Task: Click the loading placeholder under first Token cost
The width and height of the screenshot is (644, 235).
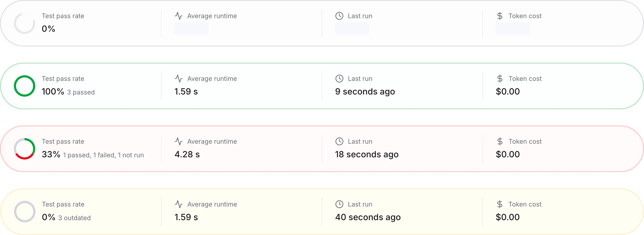Action: coord(513,29)
